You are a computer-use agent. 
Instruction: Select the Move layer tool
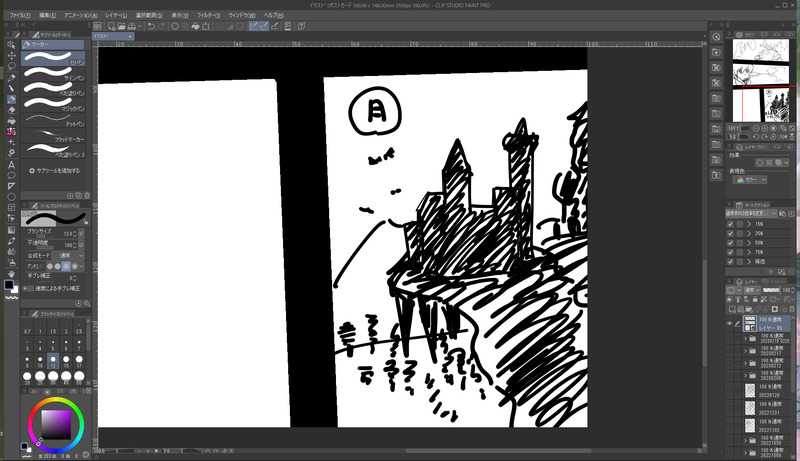11,56
